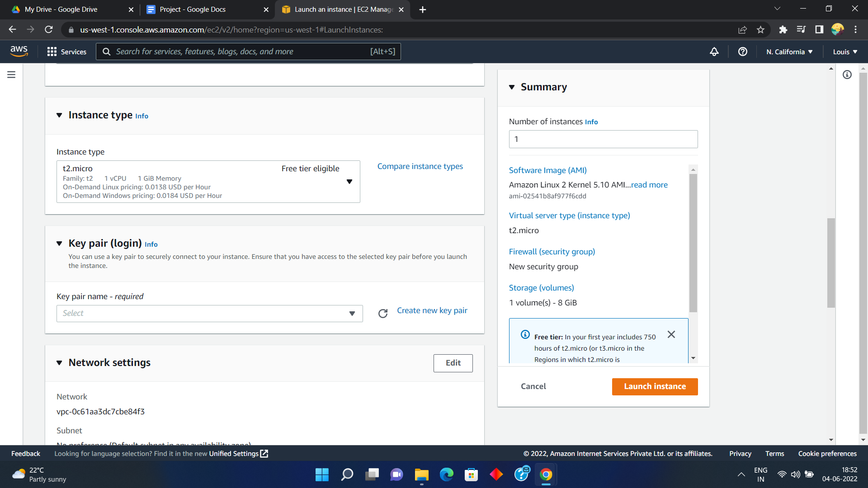
Task: Open the side navigation hamburger menu
Action: [x=11, y=75]
